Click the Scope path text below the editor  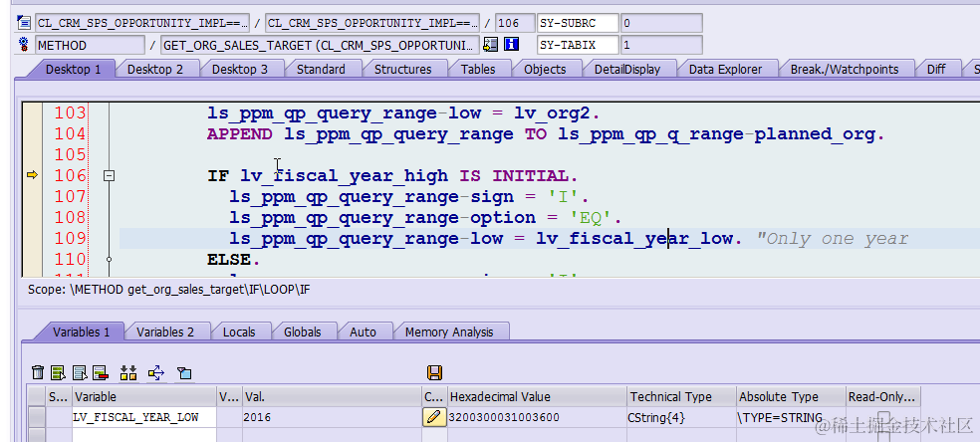168,291
